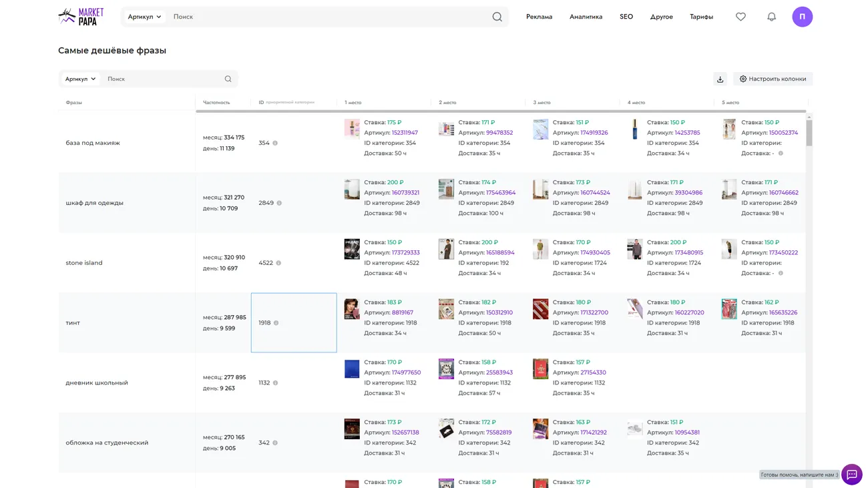The image size is (868, 488).
Task: Click search icon in table filter field
Action: 228,79
